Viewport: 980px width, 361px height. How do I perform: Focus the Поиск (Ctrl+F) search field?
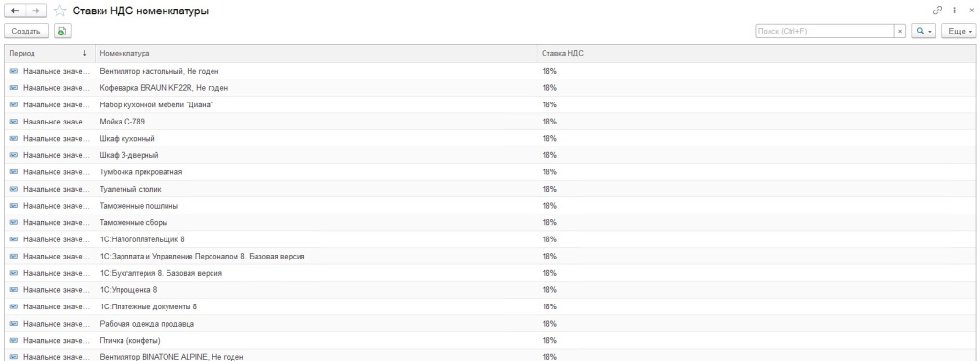pos(824,31)
